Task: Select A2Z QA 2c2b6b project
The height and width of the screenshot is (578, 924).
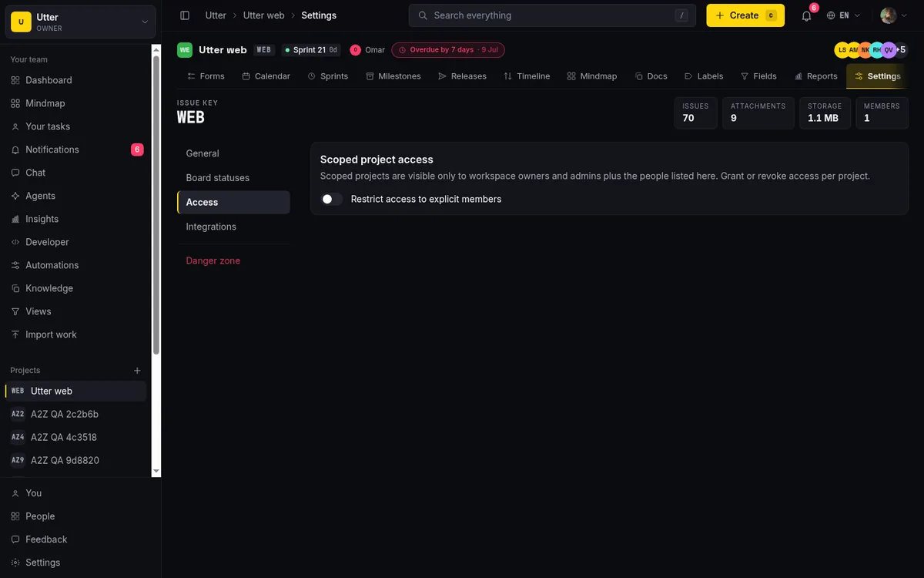Action: 75,414
